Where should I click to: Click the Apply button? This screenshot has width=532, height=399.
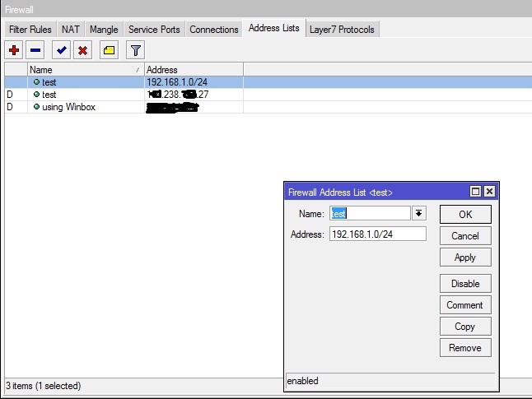(x=465, y=257)
